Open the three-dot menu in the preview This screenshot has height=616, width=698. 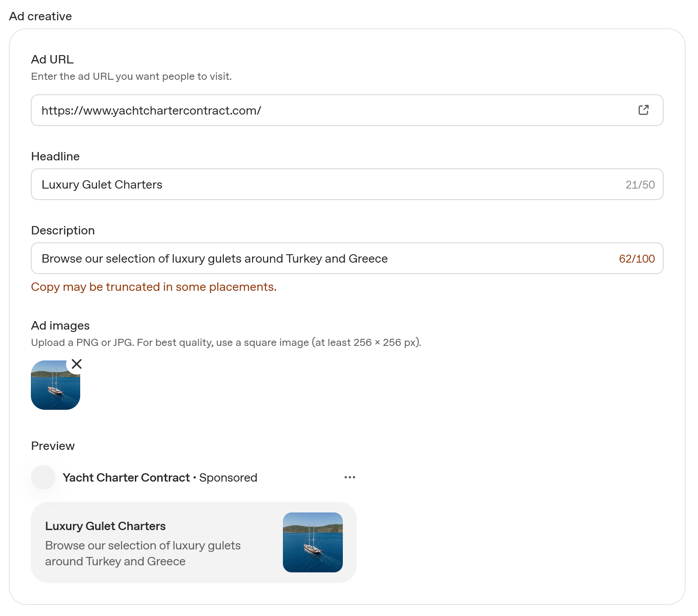click(x=350, y=477)
